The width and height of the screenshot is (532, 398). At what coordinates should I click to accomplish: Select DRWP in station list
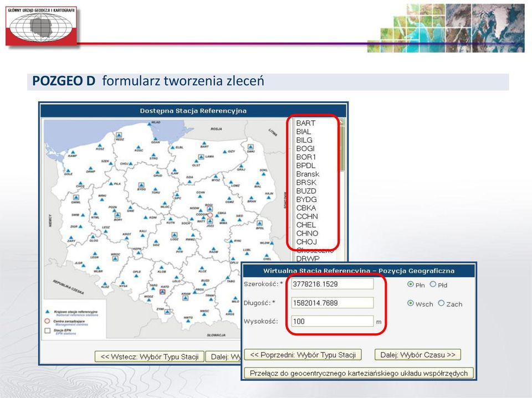click(308, 259)
